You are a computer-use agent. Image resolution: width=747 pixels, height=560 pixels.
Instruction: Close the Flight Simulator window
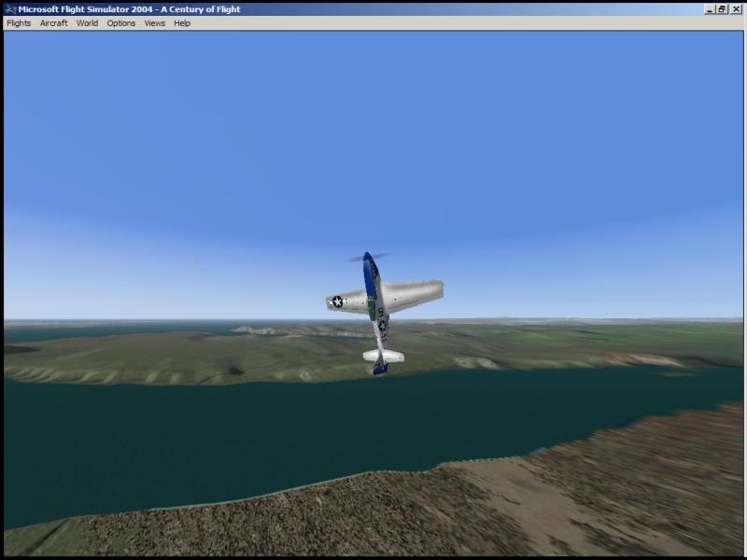pyautogui.click(x=736, y=9)
